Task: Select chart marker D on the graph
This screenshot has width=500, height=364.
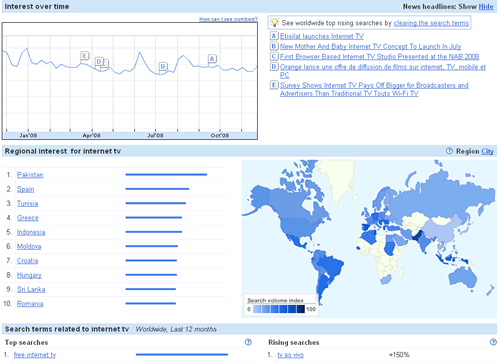Action: [x=99, y=61]
